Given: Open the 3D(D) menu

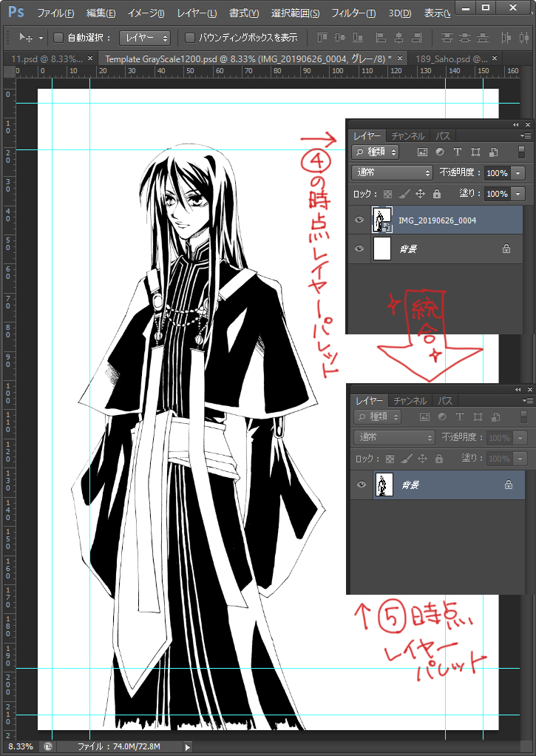Looking at the screenshot, I should 400,13.
